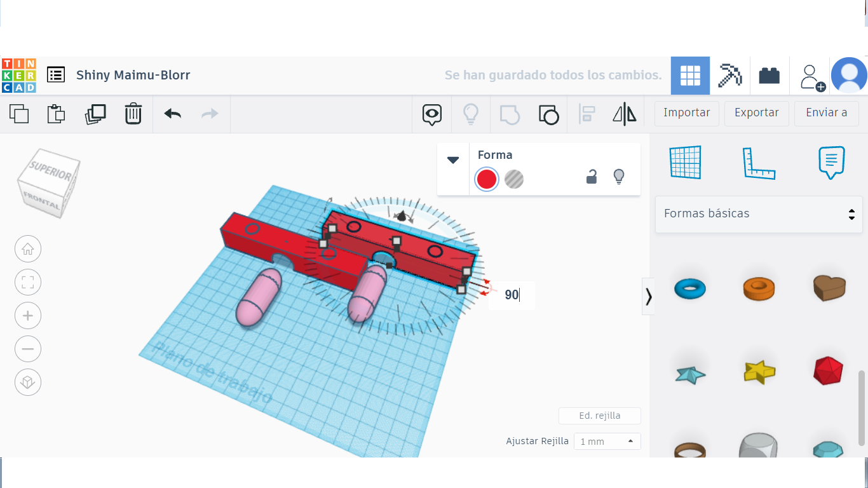Click the show all lightbulb toolbar icon
868x488 pixels.
(x=470, y=114)
